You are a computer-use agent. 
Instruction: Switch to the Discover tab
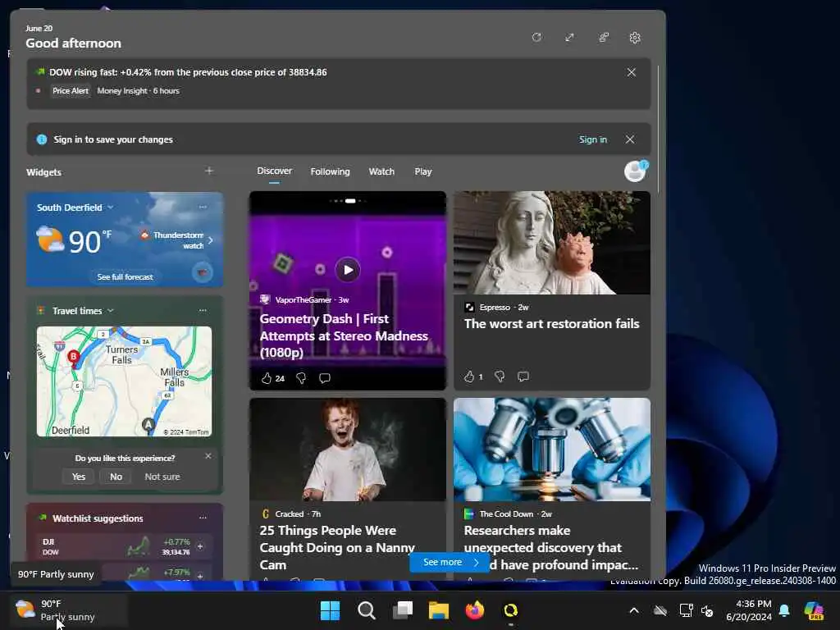pyautogui.click(x=274, y=171)
